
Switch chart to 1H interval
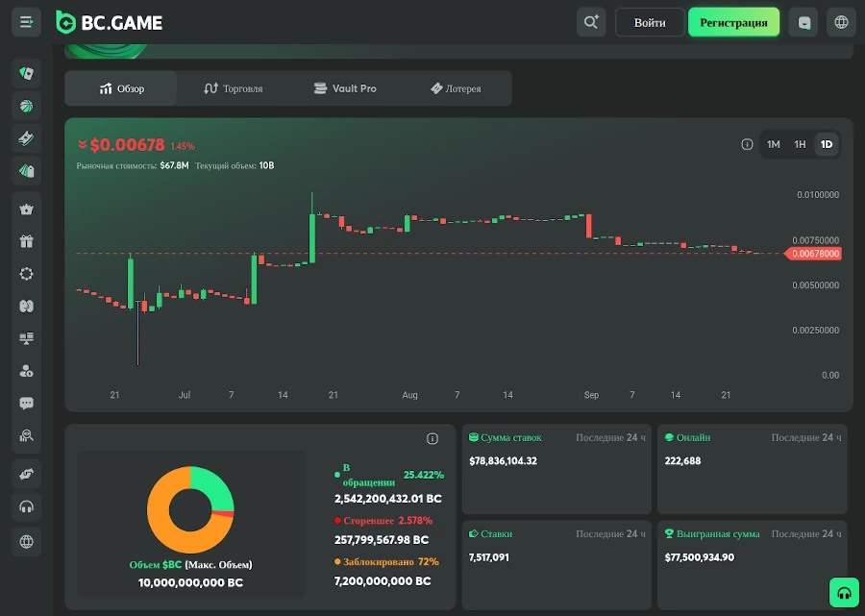pos(800,144)
